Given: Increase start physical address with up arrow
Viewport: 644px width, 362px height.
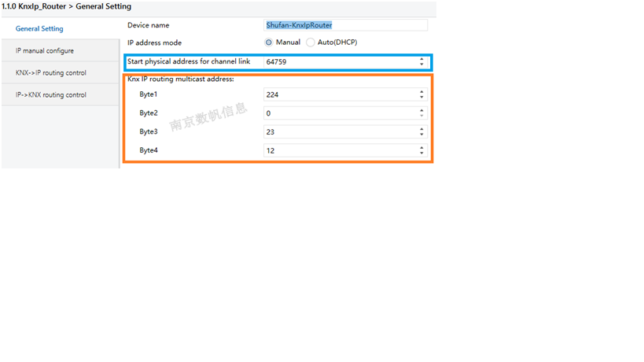Looking at the screenshot, I should 422,59.
